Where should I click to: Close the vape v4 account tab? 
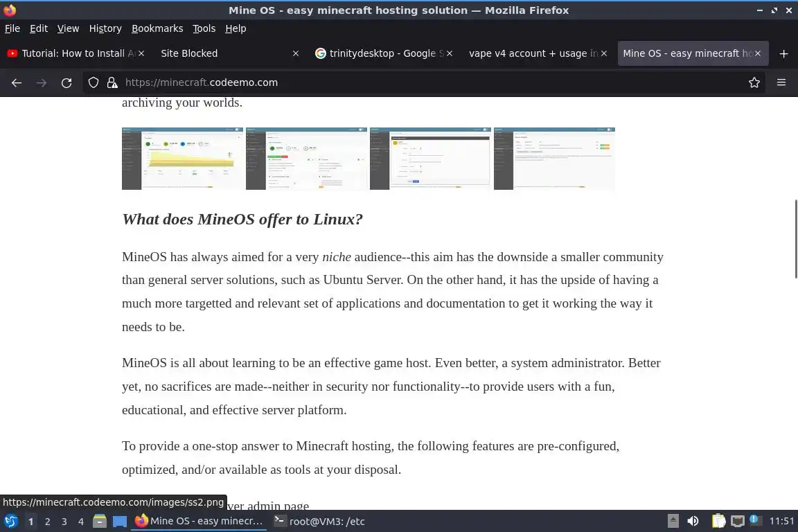pos(603,53)
